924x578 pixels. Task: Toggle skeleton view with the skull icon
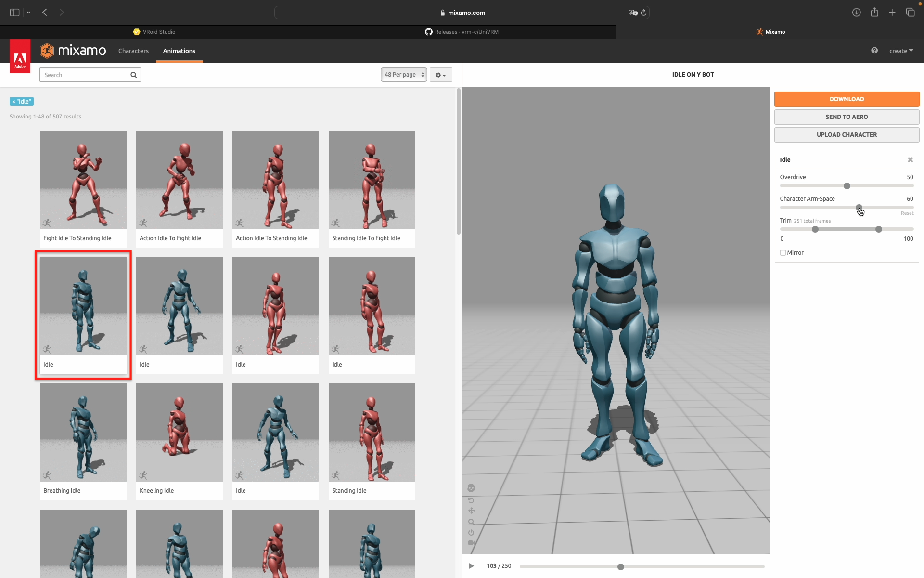pyautogui.click(x=471, y=488)
